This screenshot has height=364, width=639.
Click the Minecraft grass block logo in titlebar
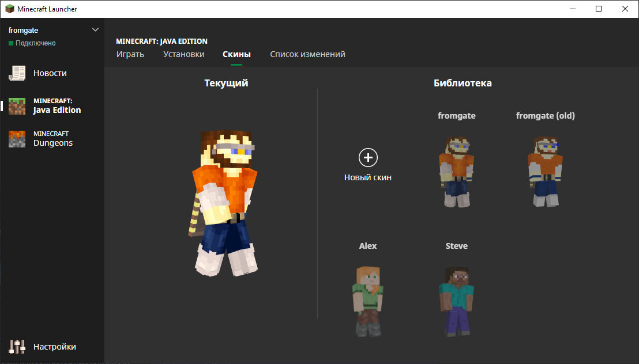(x=9, y=9)
